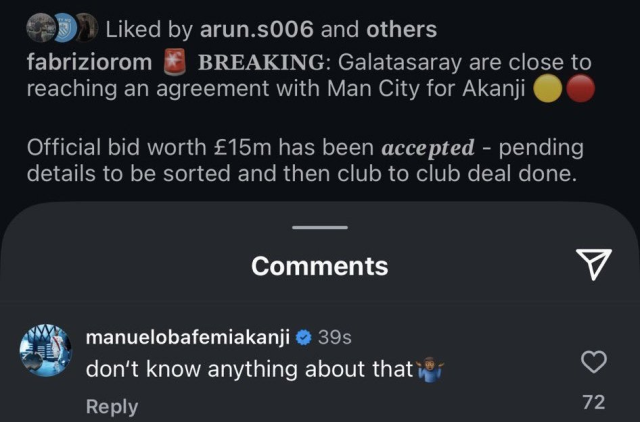Tap the paper plane share icon
This screenshot has height=422, width=640.
coord(594,265)
